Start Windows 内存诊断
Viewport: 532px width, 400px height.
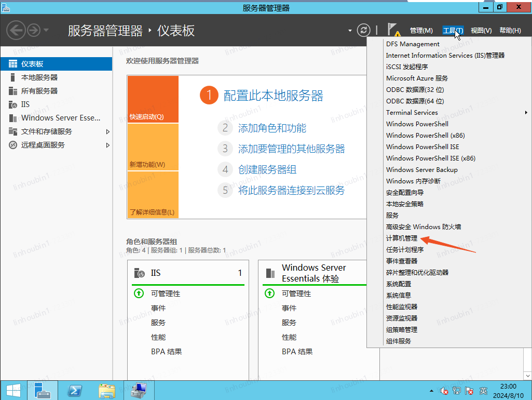coord(413,181)
